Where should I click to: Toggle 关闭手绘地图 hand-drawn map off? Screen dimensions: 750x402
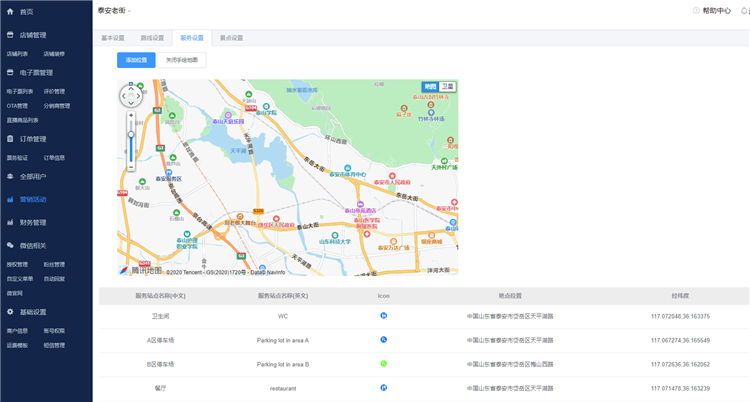(181, 60)
